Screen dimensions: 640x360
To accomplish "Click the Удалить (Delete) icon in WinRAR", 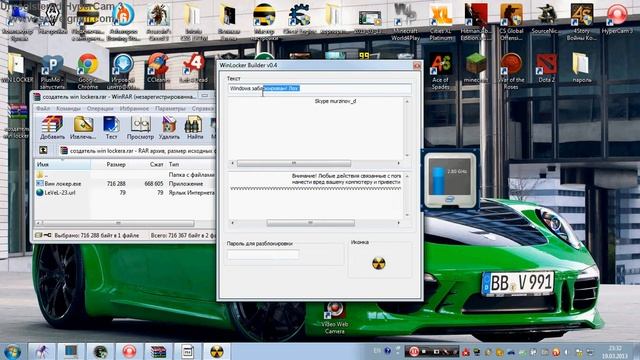I will click(169, 127).
